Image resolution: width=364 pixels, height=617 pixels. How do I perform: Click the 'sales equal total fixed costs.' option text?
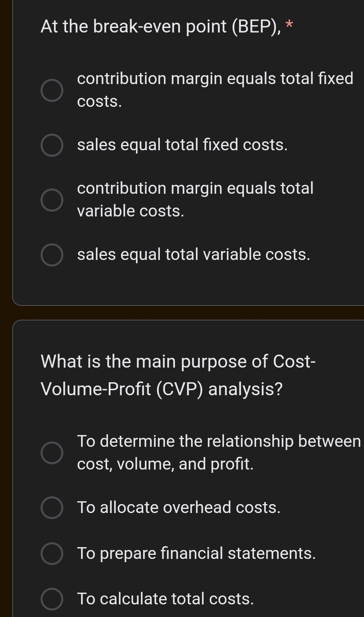[182, 145]
